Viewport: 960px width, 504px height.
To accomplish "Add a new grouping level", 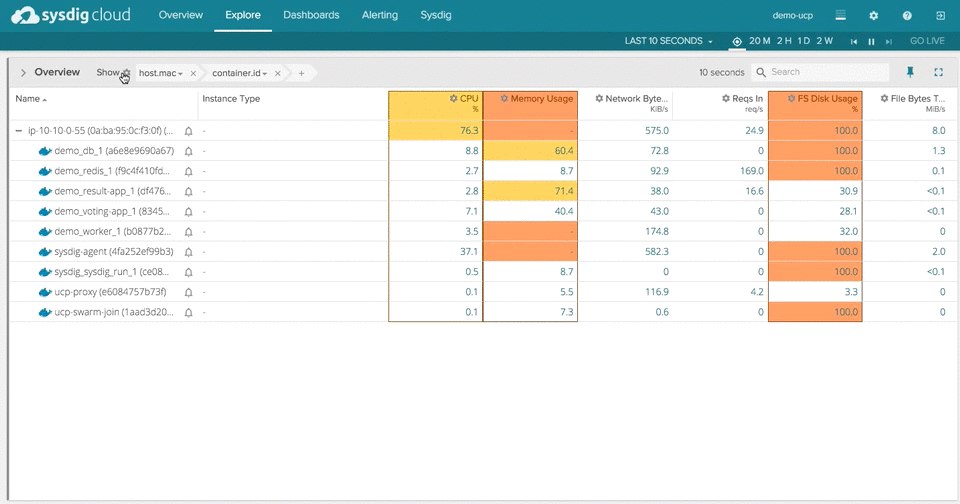I will point(301,73).
